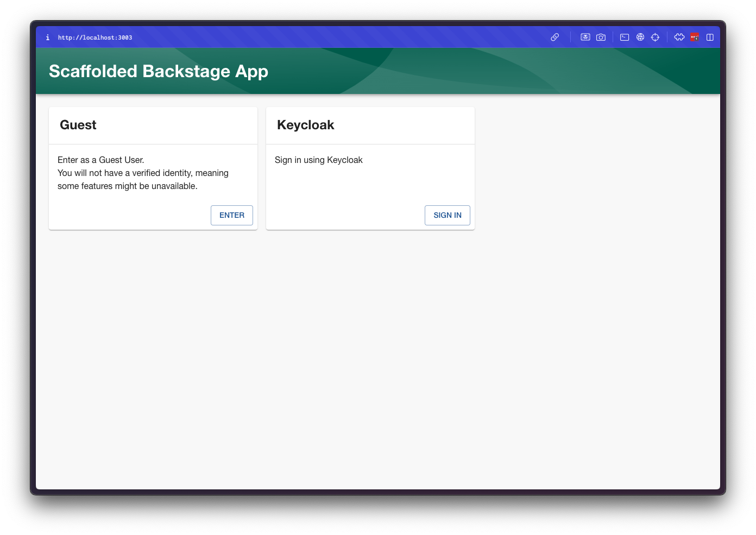Click the site info icon beside URL
This screenshot has height=535, width=756.
point(48,37)
